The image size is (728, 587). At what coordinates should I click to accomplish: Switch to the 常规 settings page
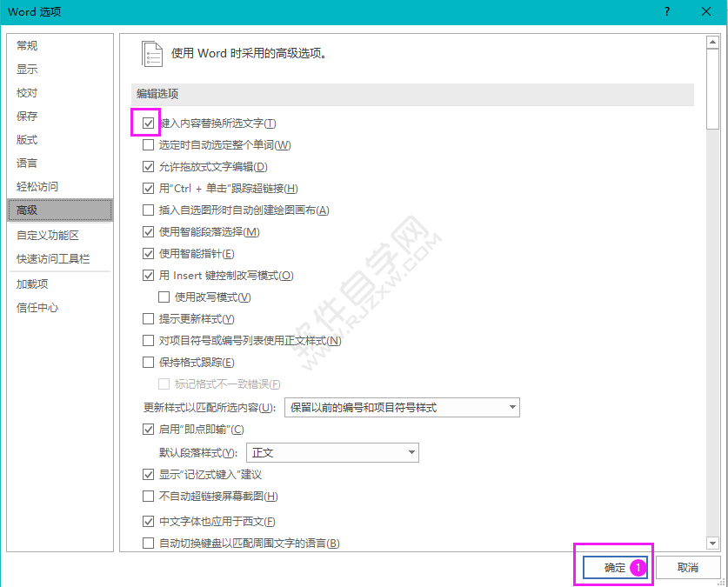pyautogui.click(x=26, y=45)
